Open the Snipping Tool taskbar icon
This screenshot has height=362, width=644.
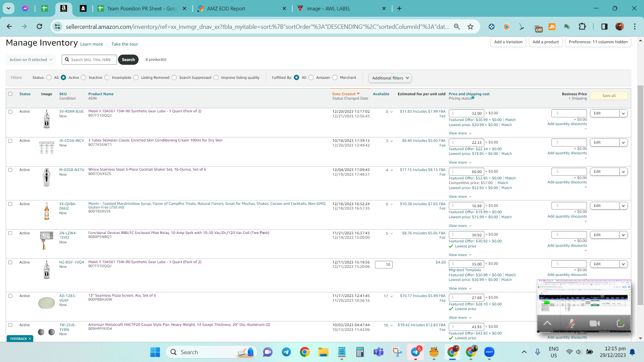coord(397,352)
